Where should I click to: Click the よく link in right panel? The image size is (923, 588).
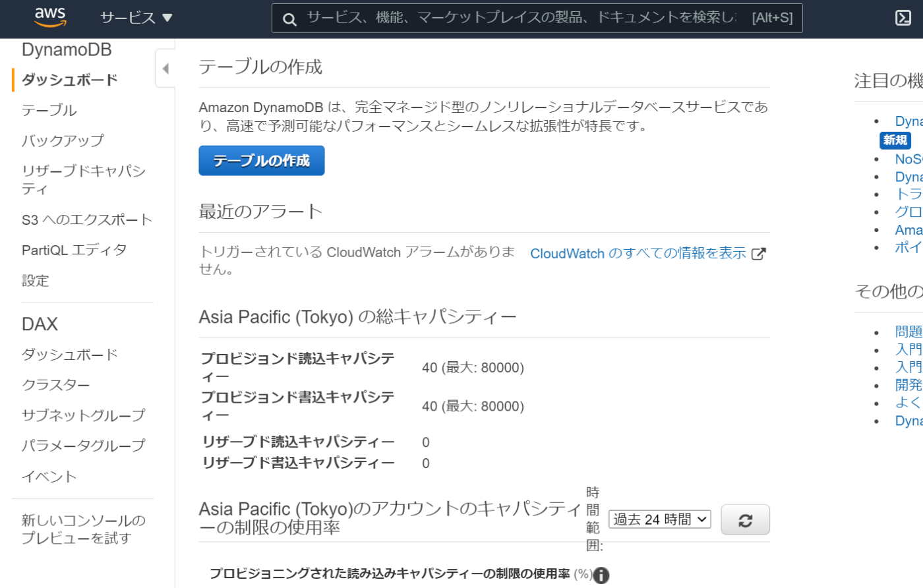click(908, 403)
